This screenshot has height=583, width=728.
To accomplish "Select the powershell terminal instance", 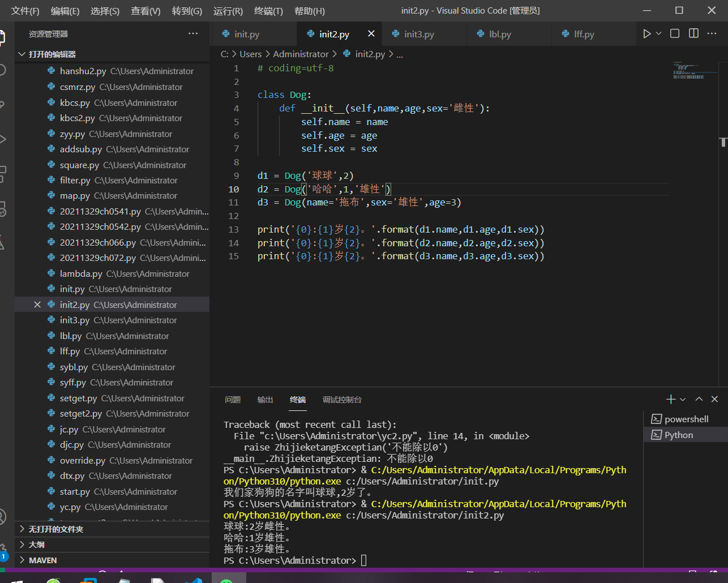I will tap(686, 419).
